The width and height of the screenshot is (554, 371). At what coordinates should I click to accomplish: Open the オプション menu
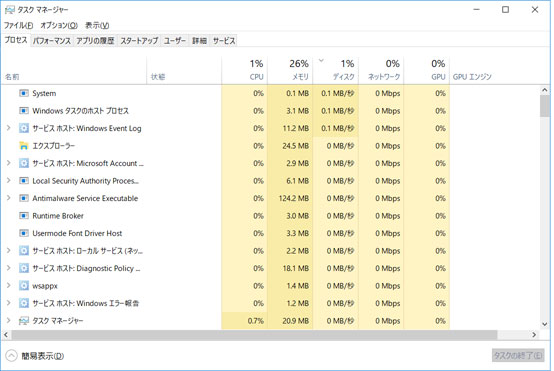tap(59, 25)
